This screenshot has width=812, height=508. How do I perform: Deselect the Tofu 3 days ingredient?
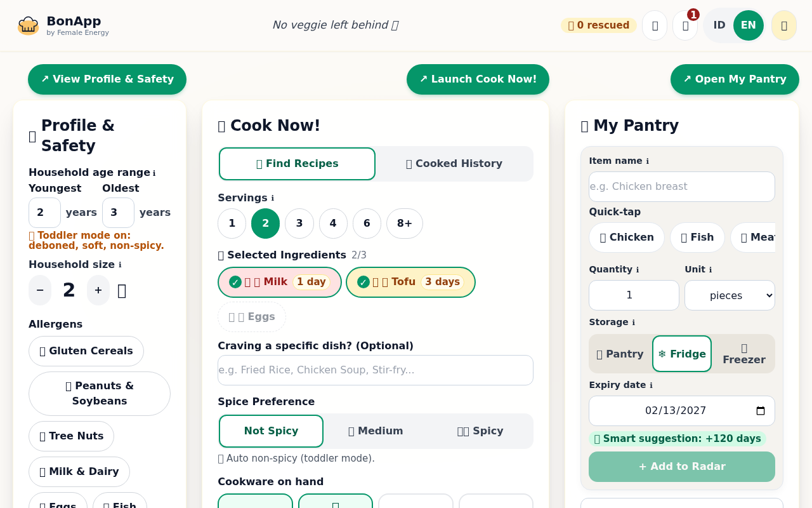pos(410,282)
